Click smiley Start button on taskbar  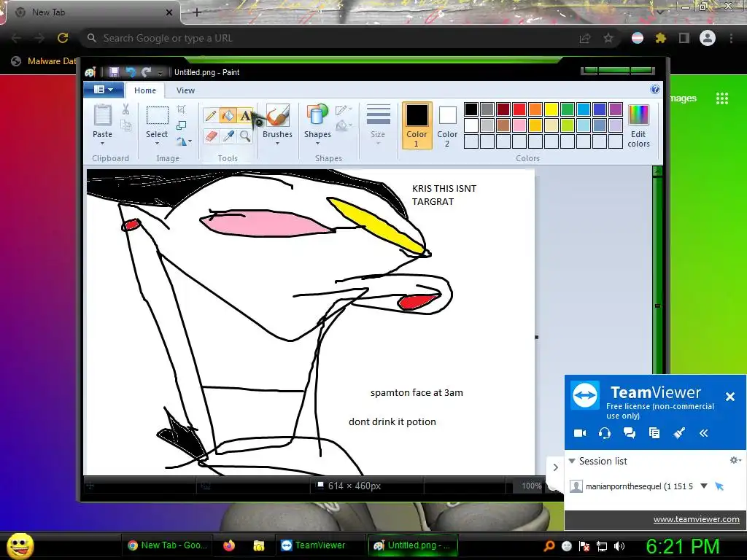point(20,545)
